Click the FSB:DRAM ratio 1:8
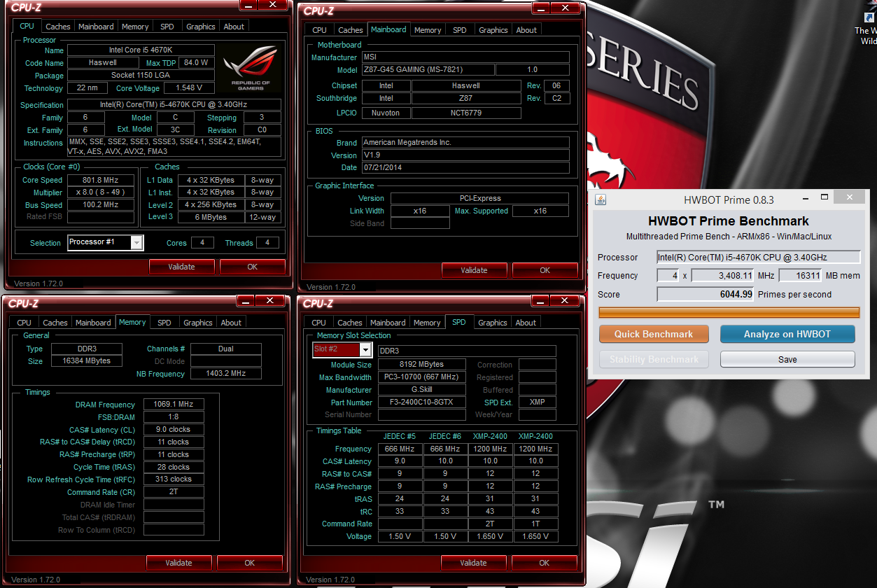 [x=174, y=417]
